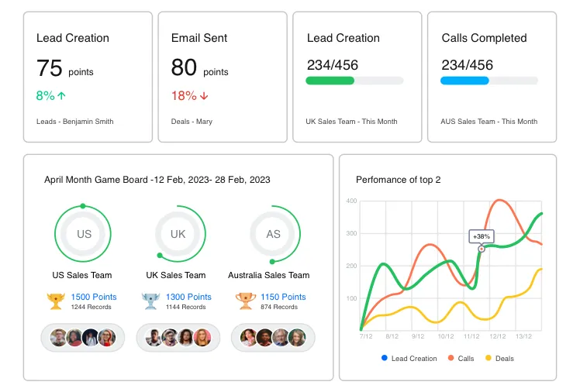Open the 1300 Points link
This screenshot has height=392, width=580.
click(x=188, y=297)
